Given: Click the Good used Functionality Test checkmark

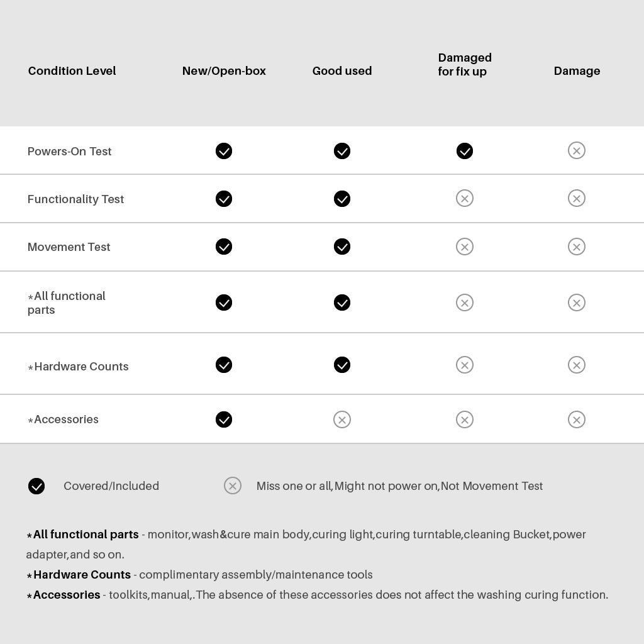Looking at the screenshot, I should 342,199.
